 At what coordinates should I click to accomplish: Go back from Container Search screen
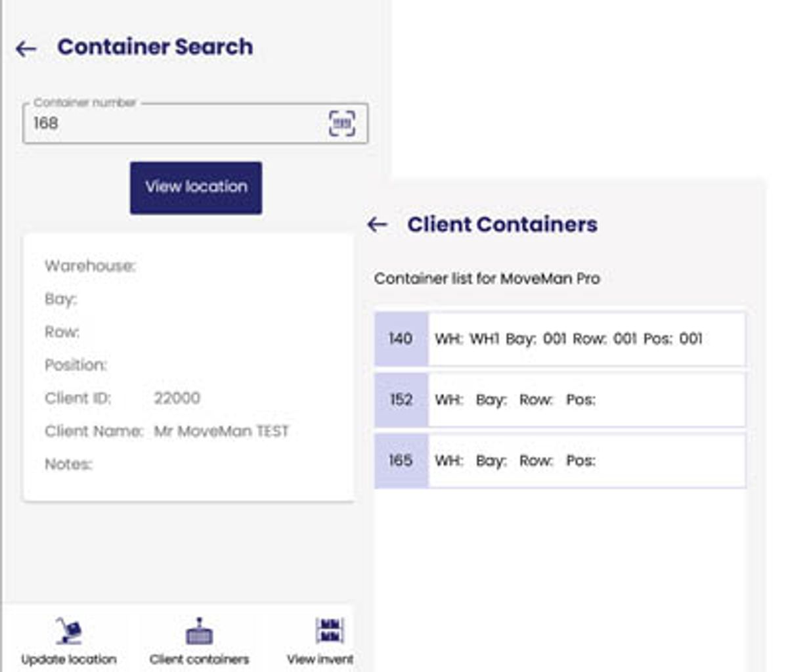coord(26,48)
